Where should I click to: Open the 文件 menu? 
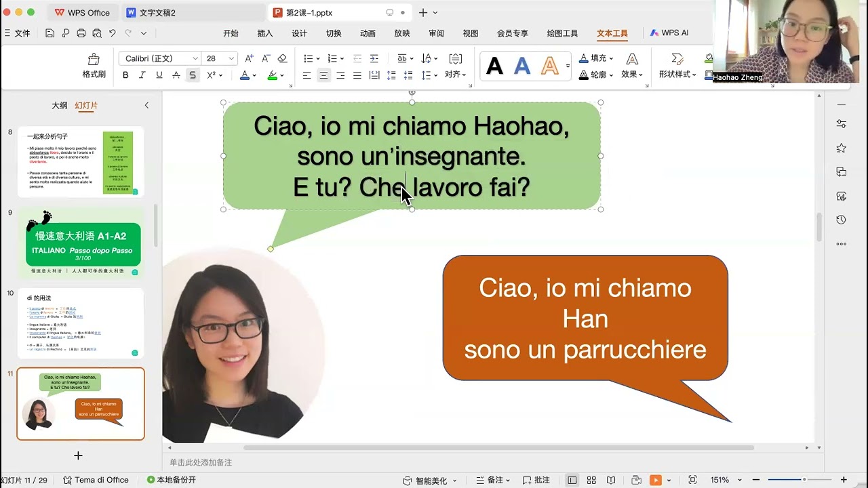[18, 33]
